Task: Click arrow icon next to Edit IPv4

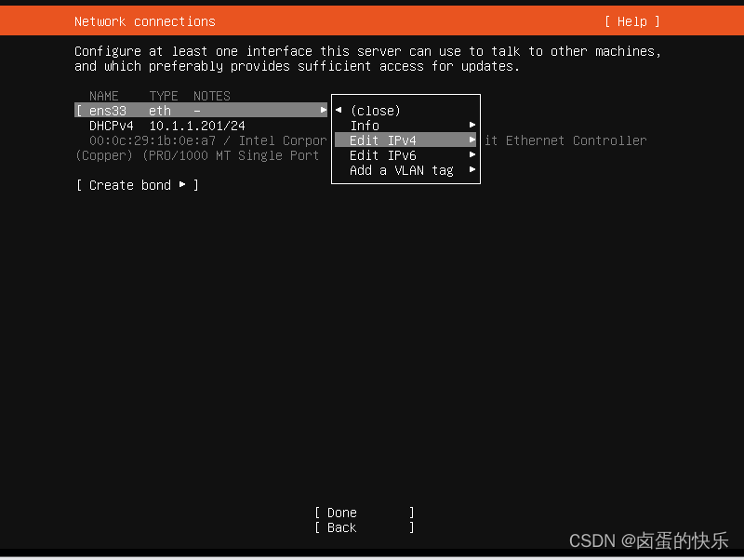Action: point(472,140)
